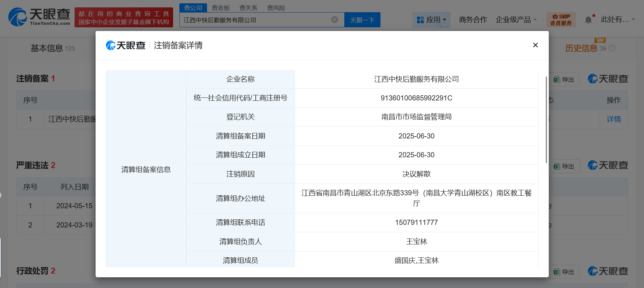Click the help icon beside 历史信息
The width and height of the screenshot is (644, 288).
612,48
